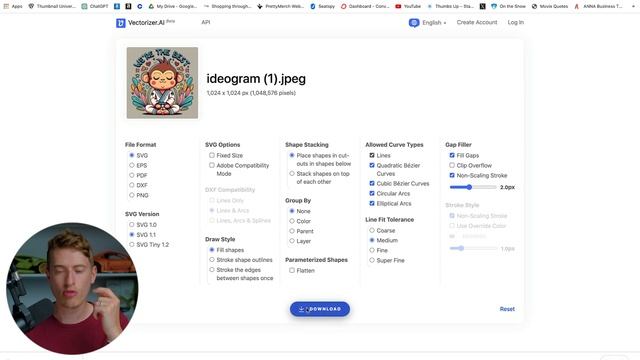The height and width of the screenshot is (360, 640).
Task: Open the PrettyMerch Web bookmark
Action: point(280,6)
